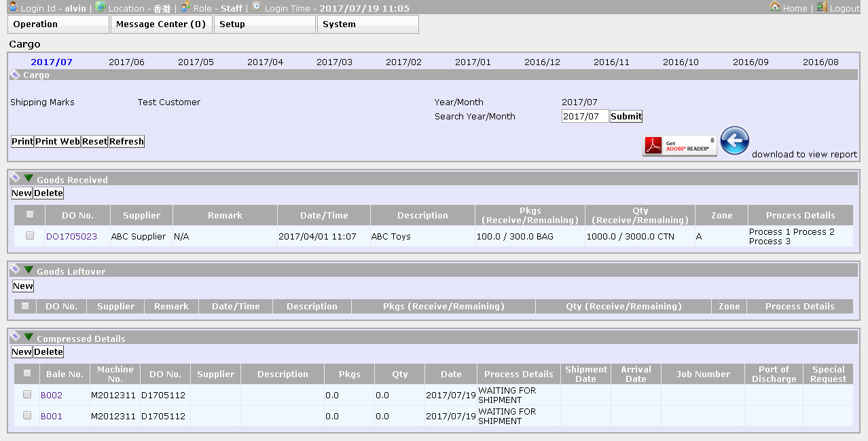Click the Goods Leftover tag icon

pyautogui.click(x=16, y=270)
